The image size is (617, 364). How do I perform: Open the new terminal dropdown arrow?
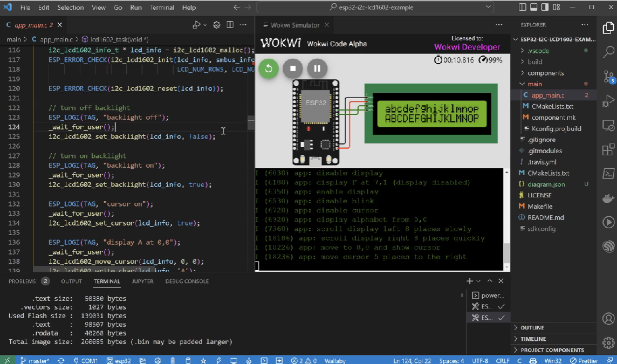point(478,281)
